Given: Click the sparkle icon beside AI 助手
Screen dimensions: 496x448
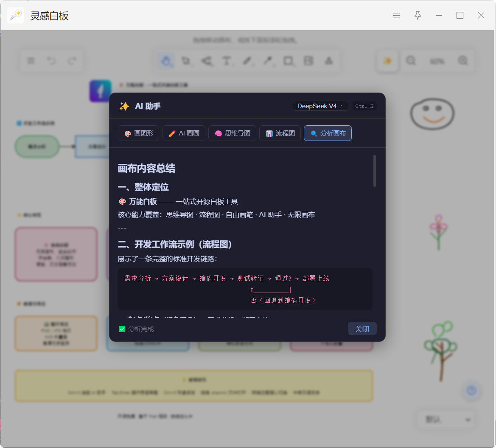Looking at the screenshot, I should tap(124, 106).
